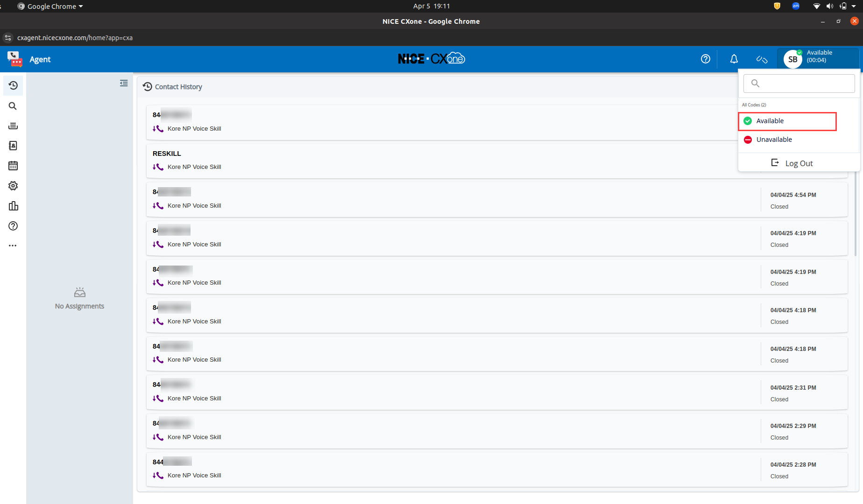
Task: Open the Reporting chart sidebar icon
Action: coord(13,206)
